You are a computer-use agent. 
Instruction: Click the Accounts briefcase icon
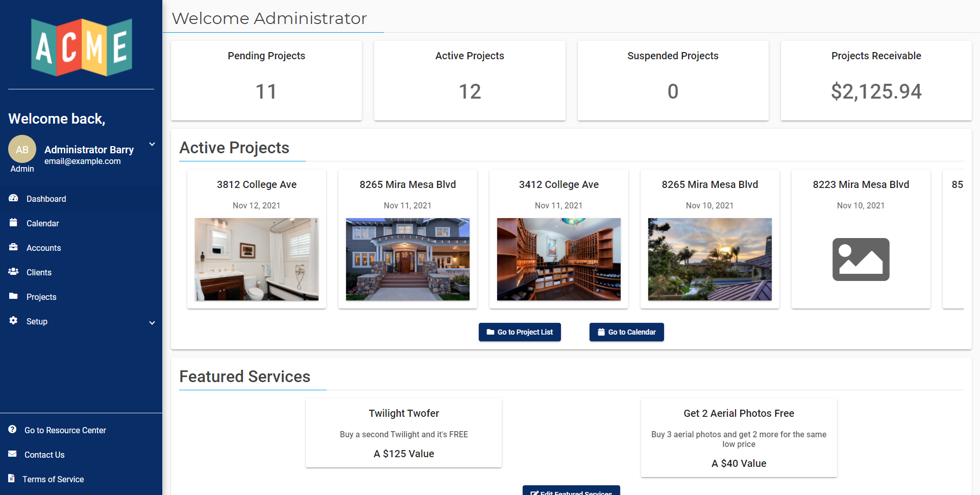click(x=13, y=247)
